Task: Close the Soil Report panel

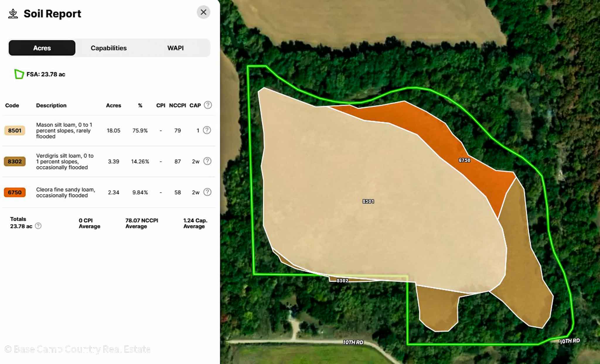Action: coord(203,12)
